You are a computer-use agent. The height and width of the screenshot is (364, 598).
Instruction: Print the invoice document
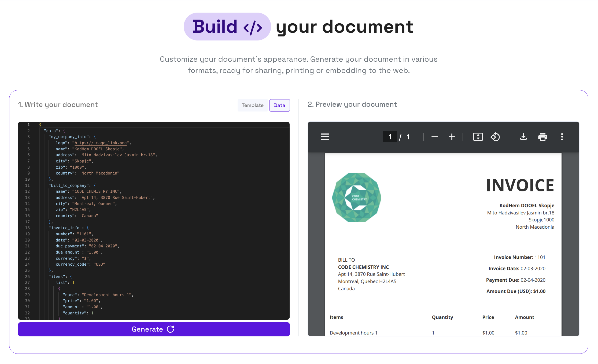click(542, 137)
